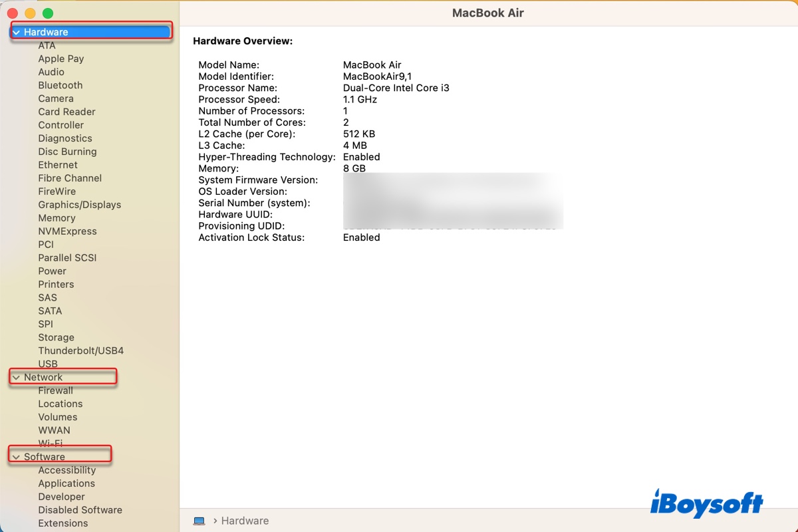Click Hardware in the bottom path bar

pyautogui.click(x=245, y=521)
